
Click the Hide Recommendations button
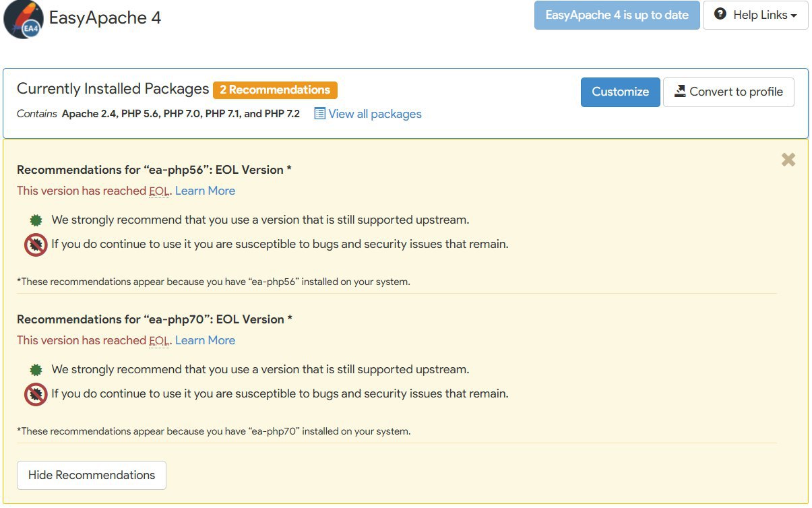(x=92, y=475)
